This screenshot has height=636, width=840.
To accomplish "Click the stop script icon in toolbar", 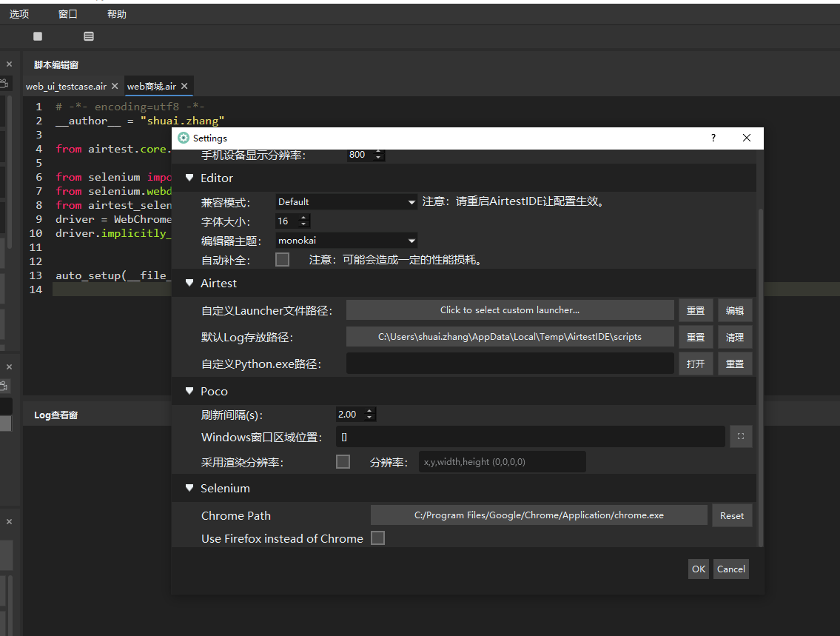I will [x=38, y=36].
